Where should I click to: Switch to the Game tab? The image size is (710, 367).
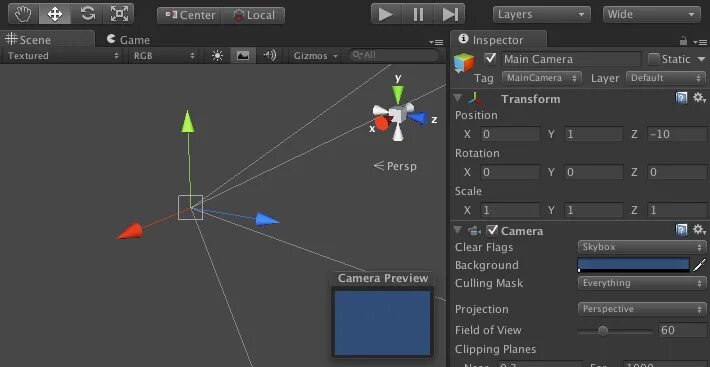tap(128, 40)
